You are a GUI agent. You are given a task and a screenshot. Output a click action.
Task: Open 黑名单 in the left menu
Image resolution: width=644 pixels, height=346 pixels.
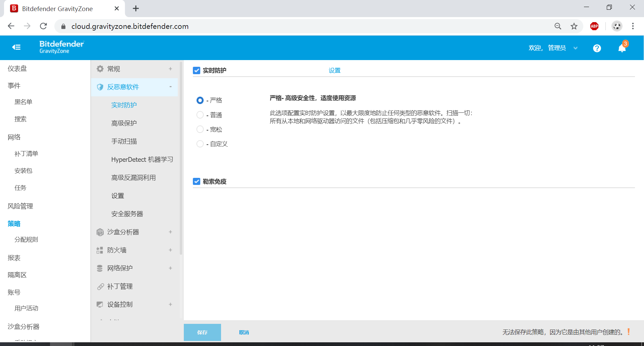[23, 102]
